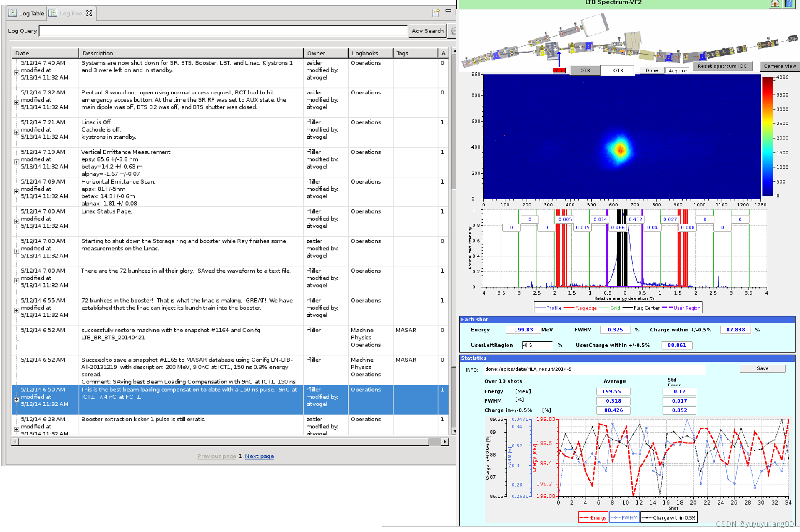
Task: Click the UserCharge 88.861 readout
Action: tap(677, 345)
